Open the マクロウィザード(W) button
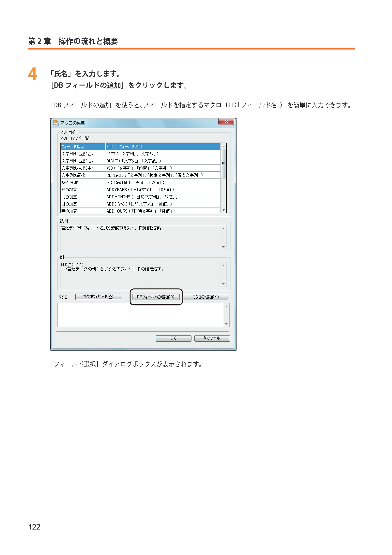392x555 pixels. coord(99,297)
